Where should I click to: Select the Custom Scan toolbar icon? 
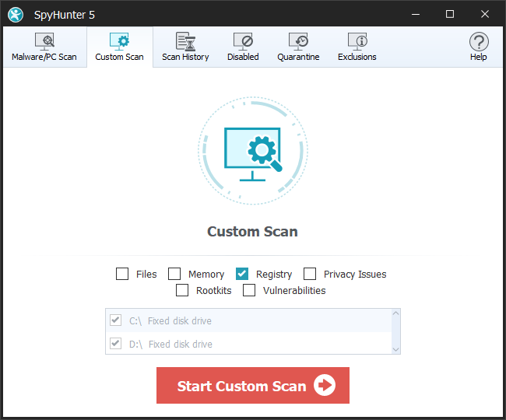tap(119, 41)
